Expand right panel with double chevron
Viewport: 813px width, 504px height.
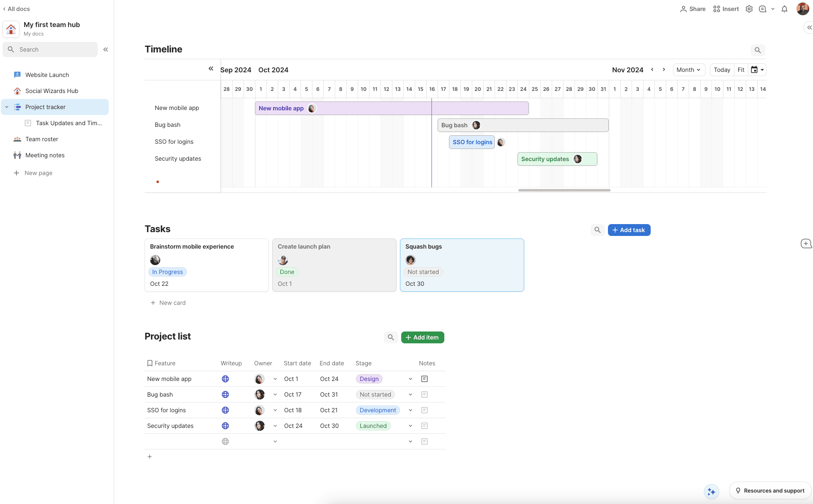point(809,27)
